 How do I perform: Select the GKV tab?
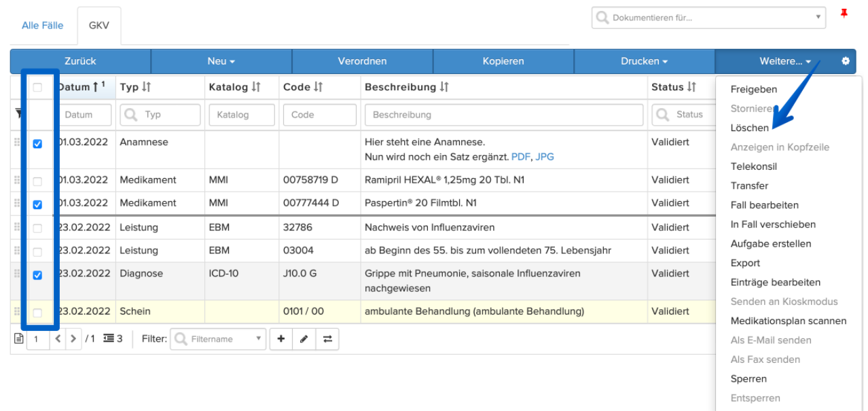99,25
